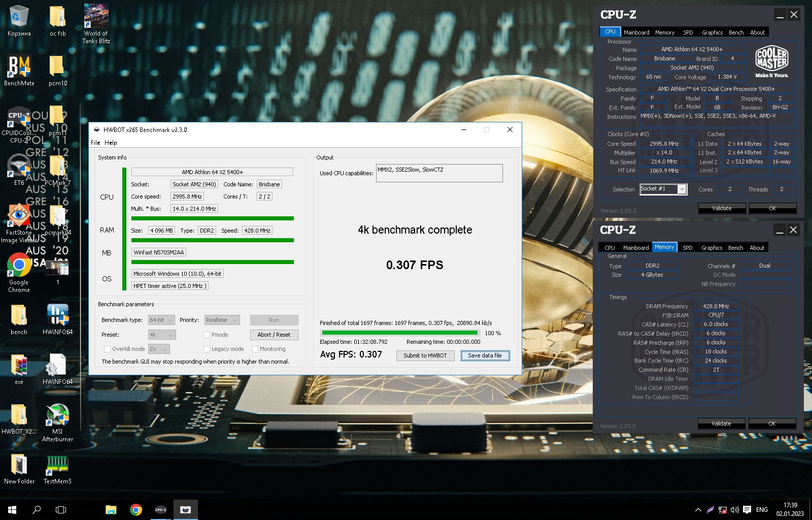
Task: Enable the Overkill mode checkbox
Action: [107, 349]
